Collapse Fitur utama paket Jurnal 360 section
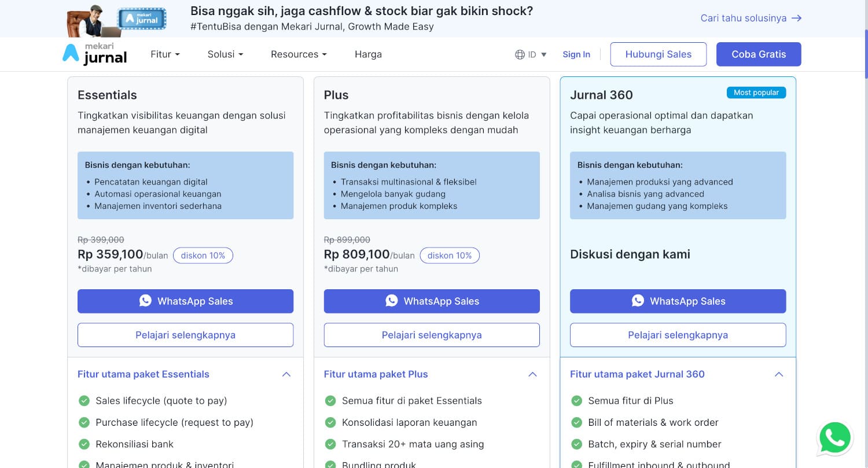The height and width of the screenshot is (468, 868). point(779,374)
